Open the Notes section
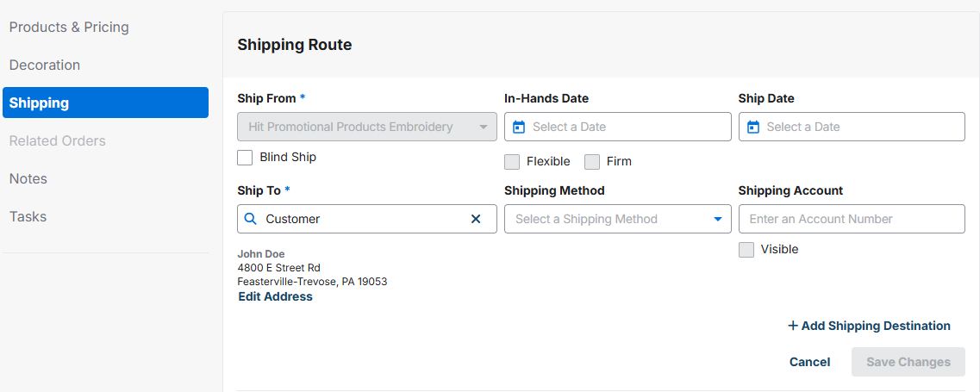The width and height of the screenshot is (980, 392). coord(28,178)
